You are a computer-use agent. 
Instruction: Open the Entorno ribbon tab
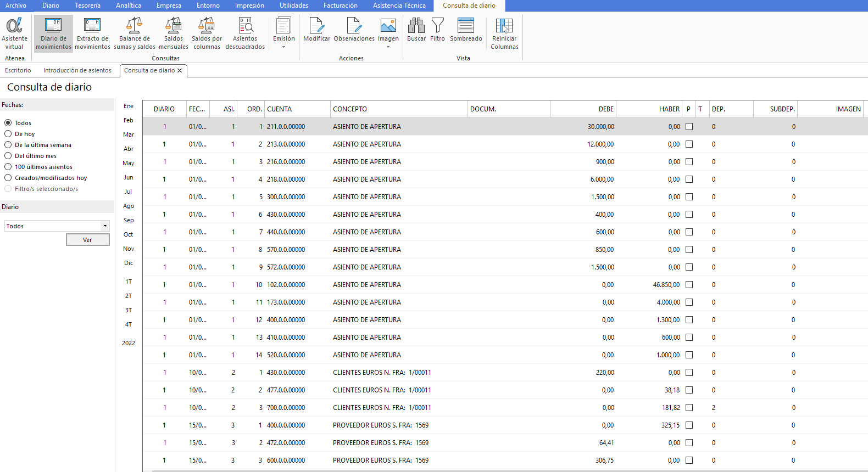click(208, 5)
